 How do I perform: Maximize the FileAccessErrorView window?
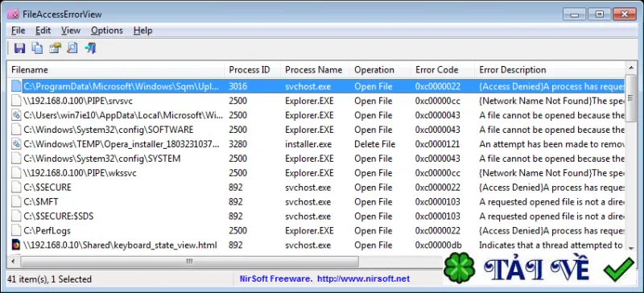pos(599,14)
